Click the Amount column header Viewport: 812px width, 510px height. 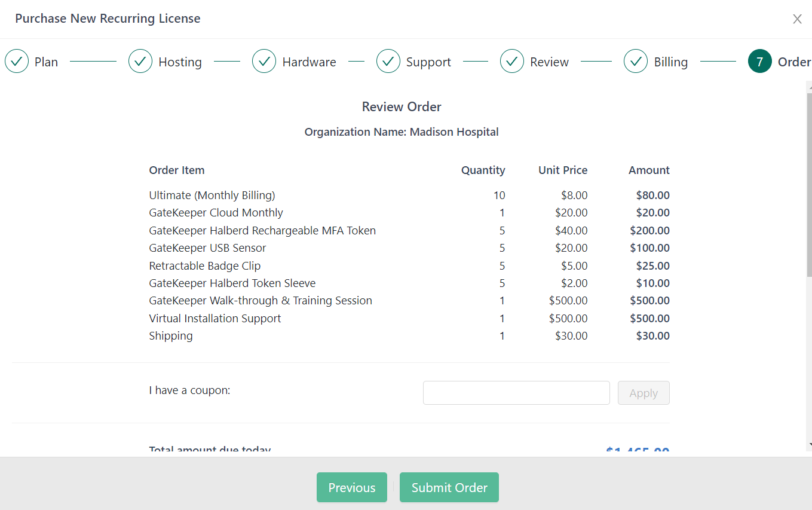pos(649,170)
